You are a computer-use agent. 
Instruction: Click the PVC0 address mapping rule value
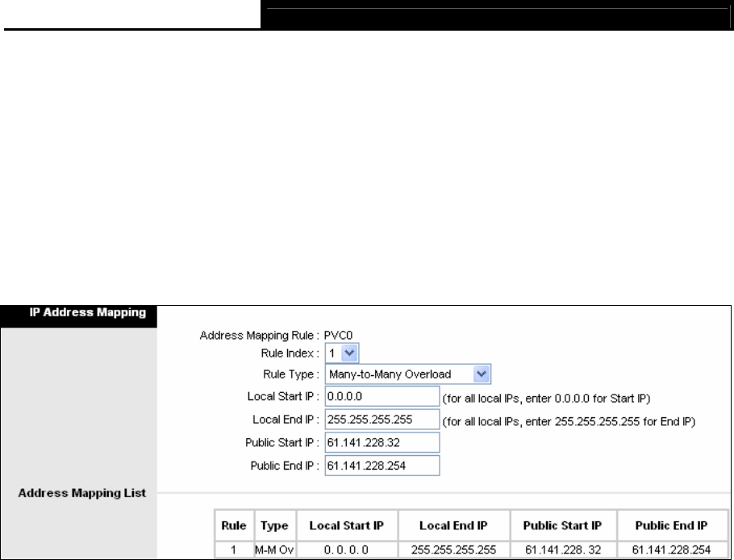click(339, 335)
